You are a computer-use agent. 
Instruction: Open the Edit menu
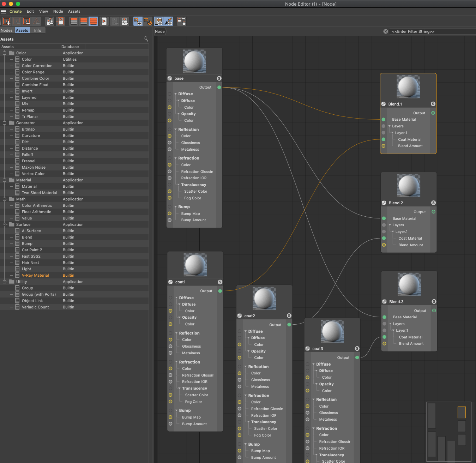coord(30,11)
